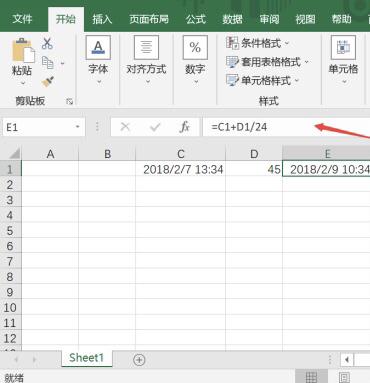Viewport: 370px width, 383px height.
Task: Go to next sheet arrow
Action: pos(34,360)
